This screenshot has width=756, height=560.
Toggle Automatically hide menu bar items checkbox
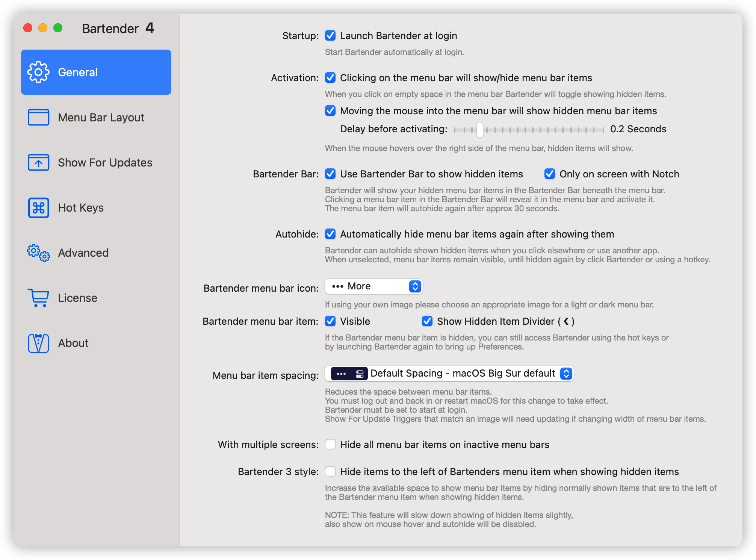(330, 234)
